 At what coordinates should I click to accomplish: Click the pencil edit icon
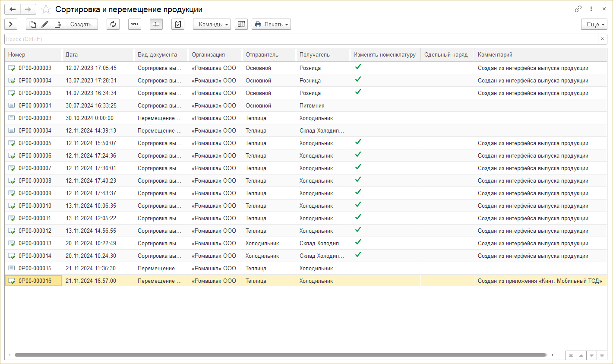[x=45, y=24]
